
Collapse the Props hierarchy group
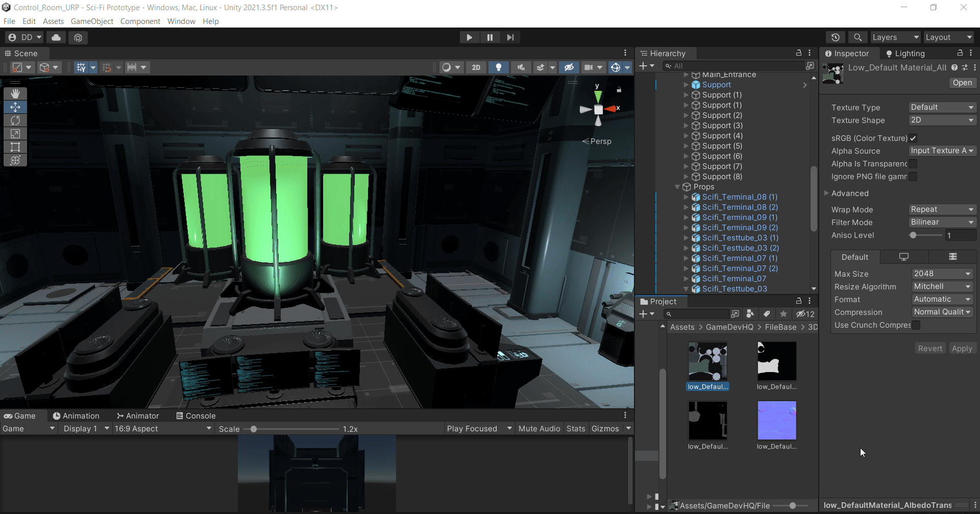click(x=677, y=187)
